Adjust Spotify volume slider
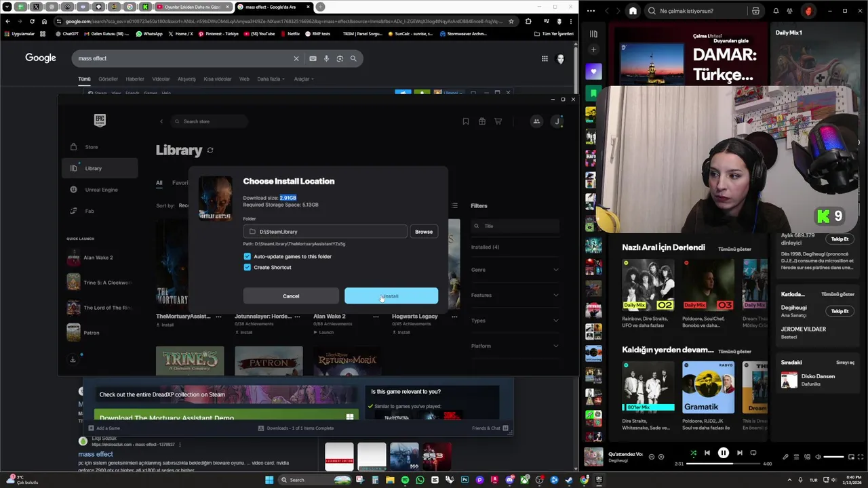 click(833, 457)
